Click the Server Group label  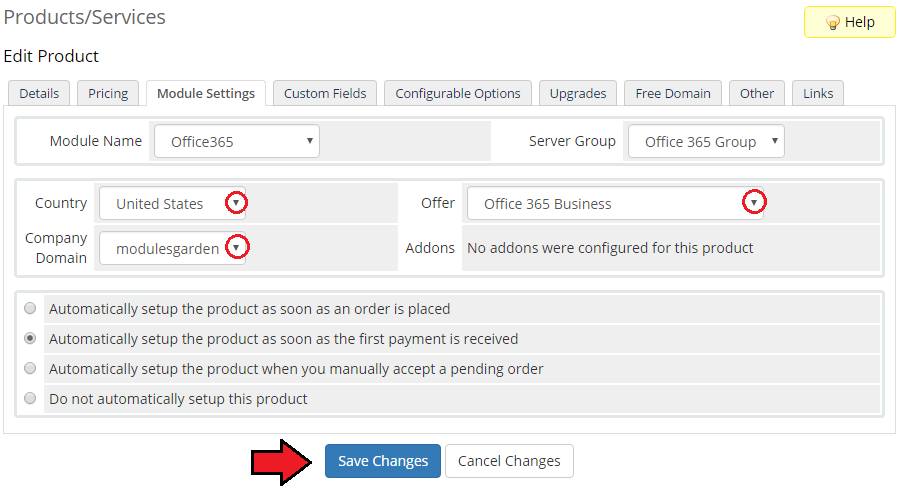tap(572, 141)
